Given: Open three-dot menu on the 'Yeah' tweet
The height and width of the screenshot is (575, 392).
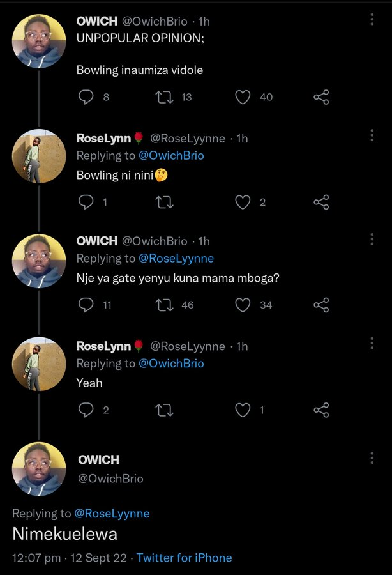Looking at the screenshot, I should [372, 343].
